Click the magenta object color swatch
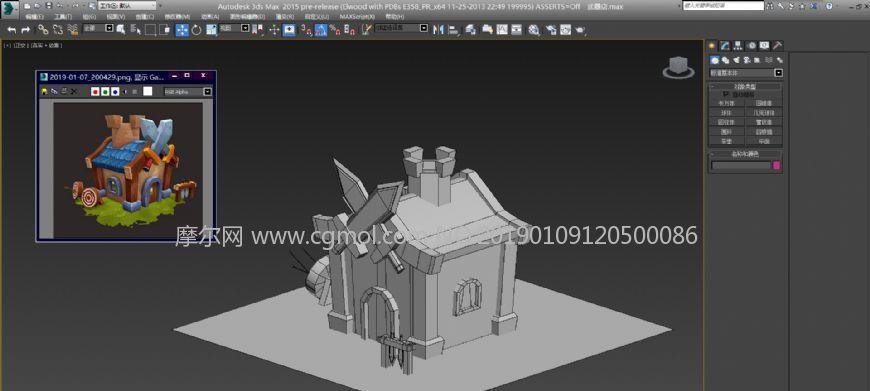This screenshot has height=391, width=870. 776,165
